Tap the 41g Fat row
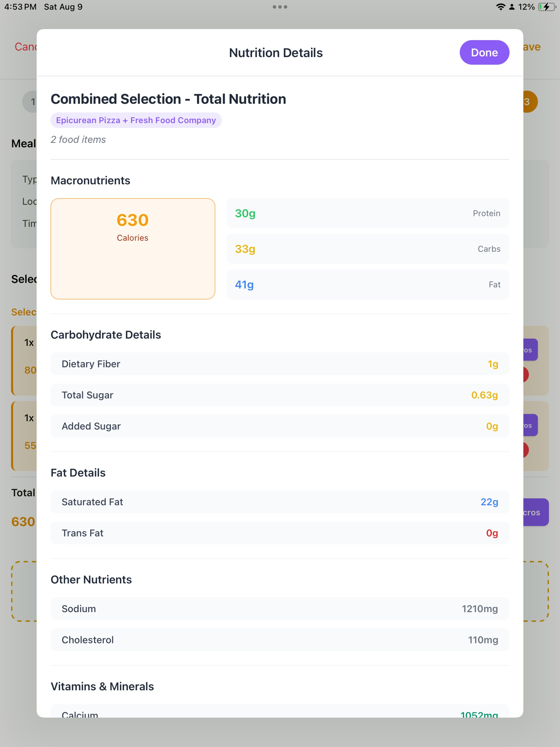The width and height of the screenshot is (560, 747). [x=367, y=284]
